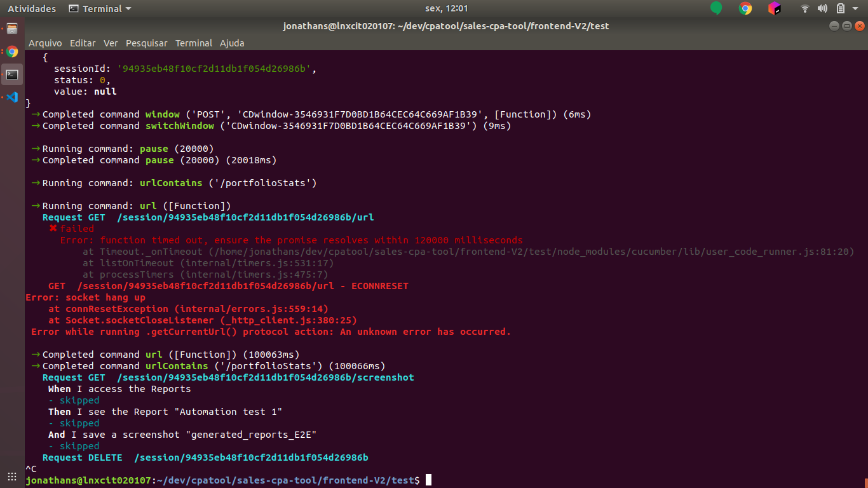Image resolution: width=868 pixels, height=488 pixels.
Task: Open the Pesquisar menu
Action: pos(146,43)
